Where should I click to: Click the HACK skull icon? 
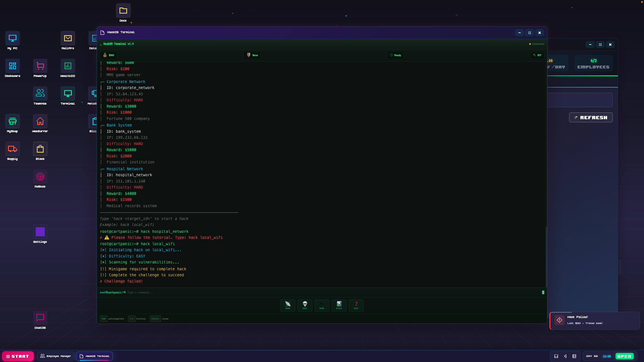click(305, 305)
